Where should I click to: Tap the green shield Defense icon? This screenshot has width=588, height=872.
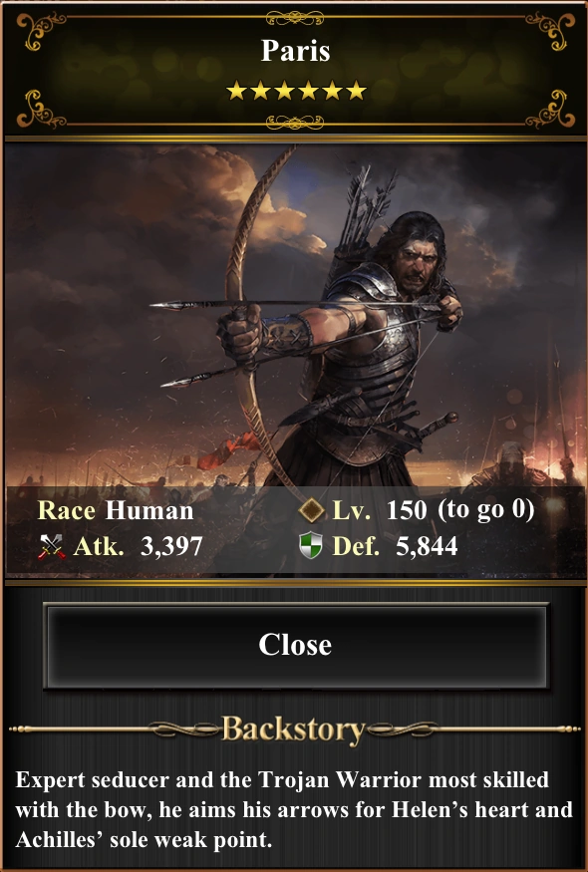310,545
